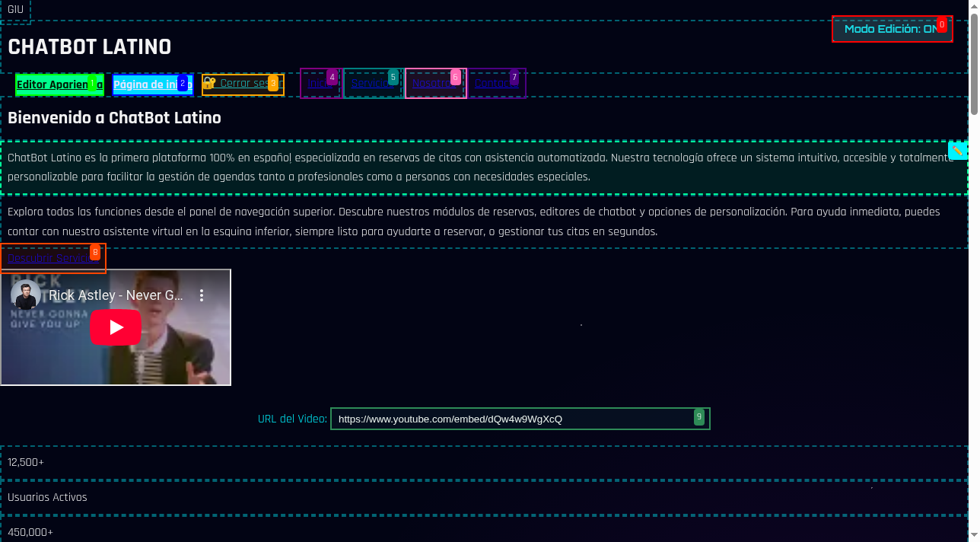This screenshot has width=980, height=542.
Task: Open the Contacto navigation item
Action: click(495, 83)
